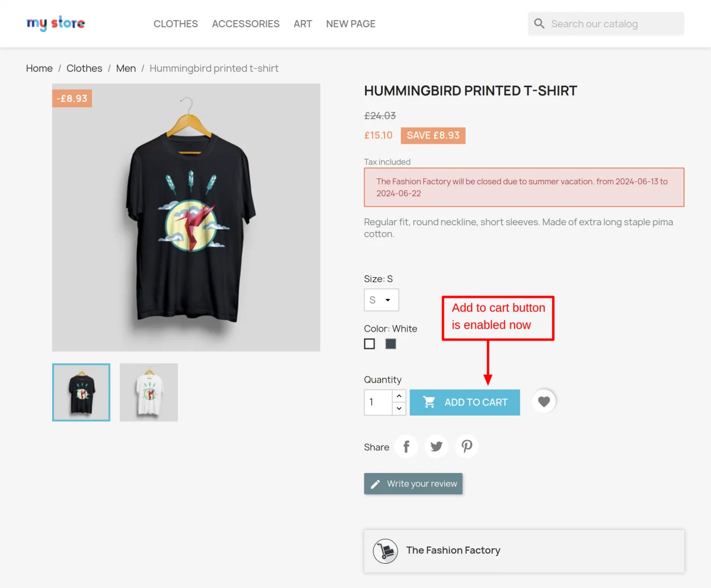
Task: Click The Fashion Factory seller icon
Action: click(x=385, y=551)
